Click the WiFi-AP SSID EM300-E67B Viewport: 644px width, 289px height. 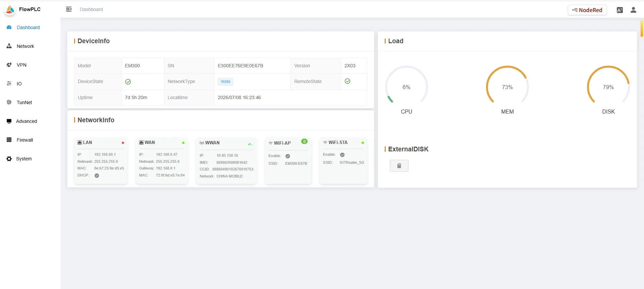point(296,164)
